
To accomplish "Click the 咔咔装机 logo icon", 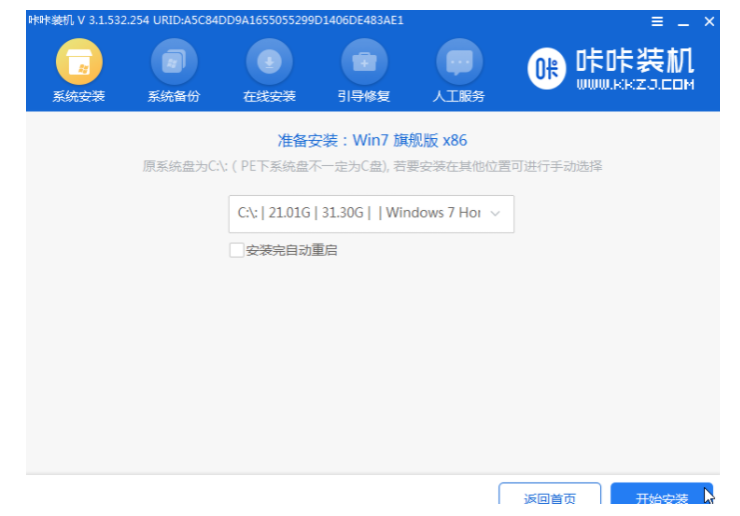I will point(545,70).
